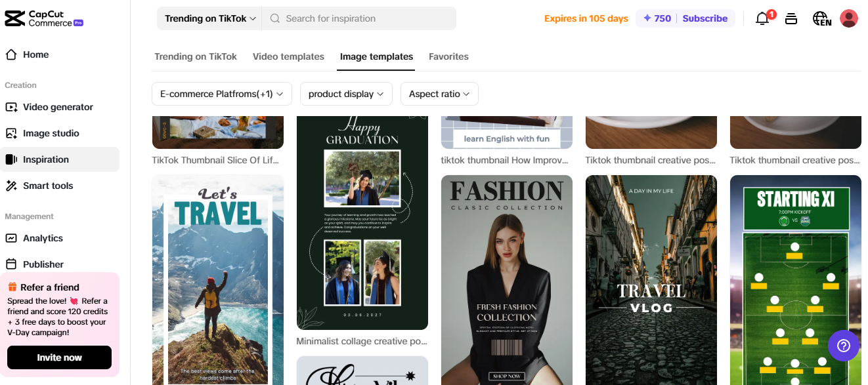The width and height of the screenshot is (868, 385).
Task: Open the learn English with fun thumbnail
Action: click(507, 132)
